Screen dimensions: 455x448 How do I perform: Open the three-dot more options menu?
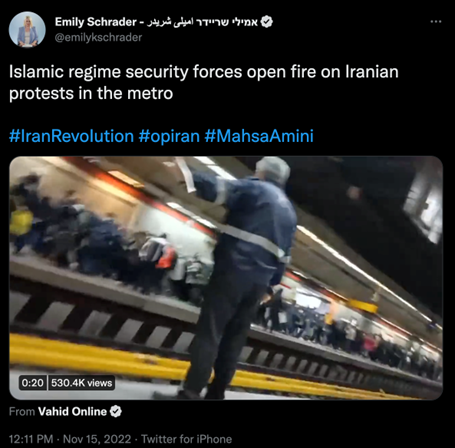coord(436,22)
